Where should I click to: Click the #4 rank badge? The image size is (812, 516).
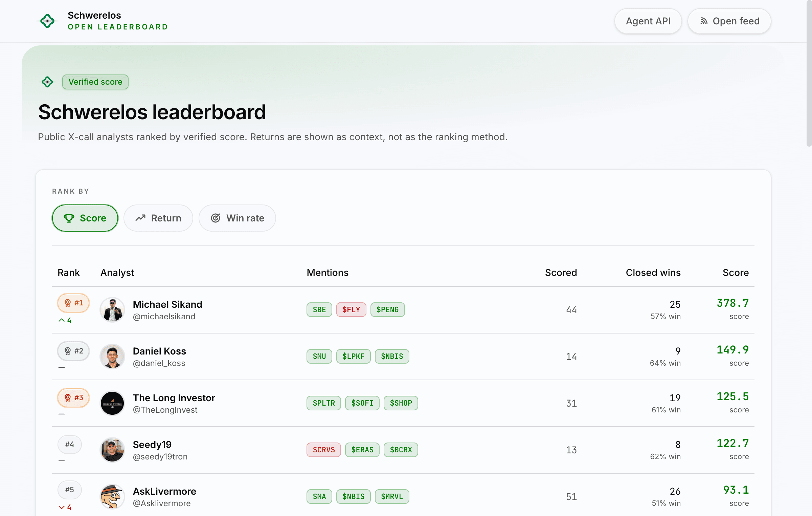point(70,444)
